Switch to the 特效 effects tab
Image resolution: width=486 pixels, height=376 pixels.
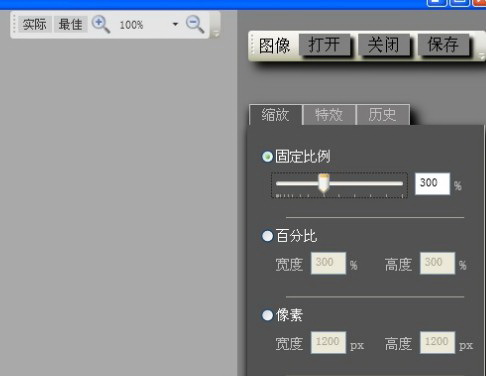click(329, 115)
